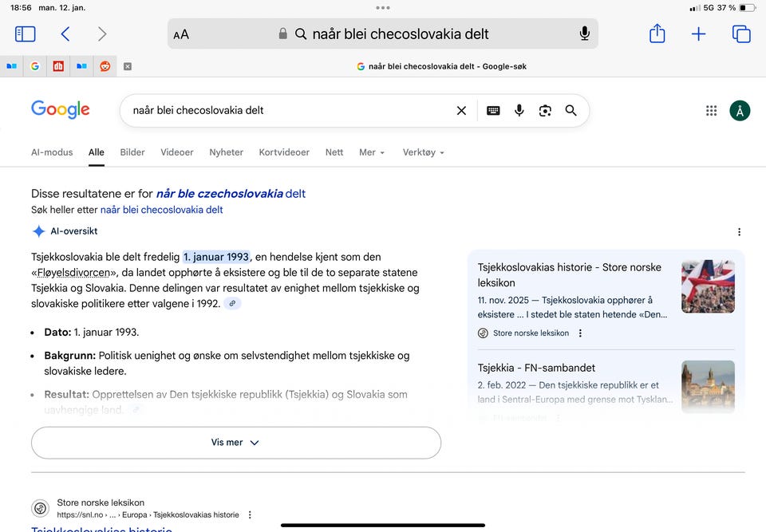Search by image with Google Lens
The height and width of the screenshot is (532, 766).
point(545,111)
